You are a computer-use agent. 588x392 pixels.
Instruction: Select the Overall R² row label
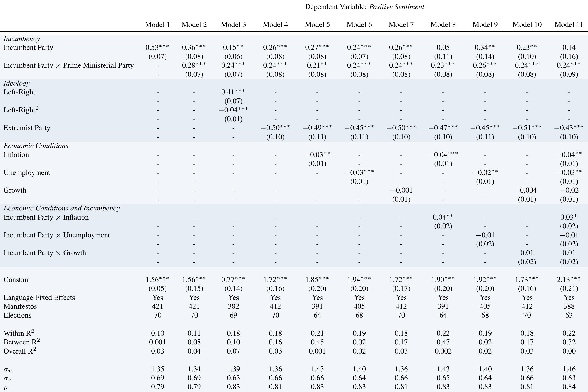[x=20, y=351]
